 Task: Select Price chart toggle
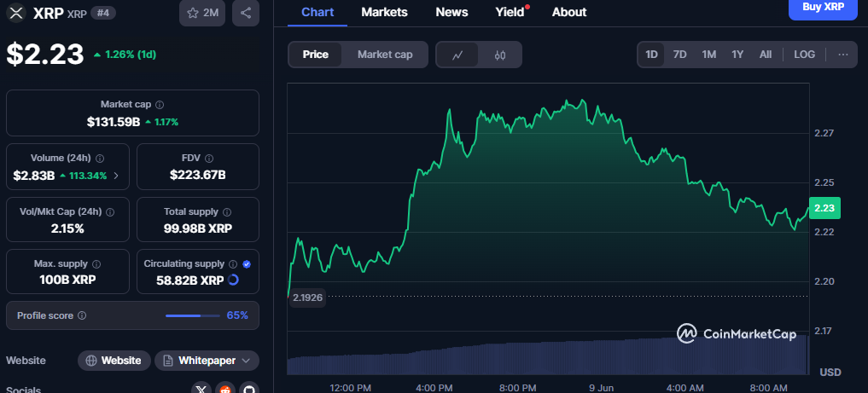pyautogui.click(x=316, y=55)
